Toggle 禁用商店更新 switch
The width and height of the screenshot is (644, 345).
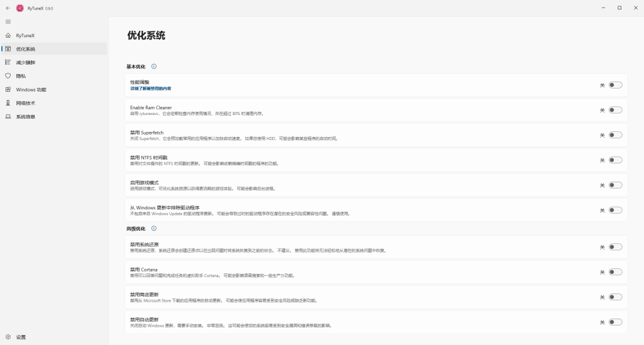[615, 297]
